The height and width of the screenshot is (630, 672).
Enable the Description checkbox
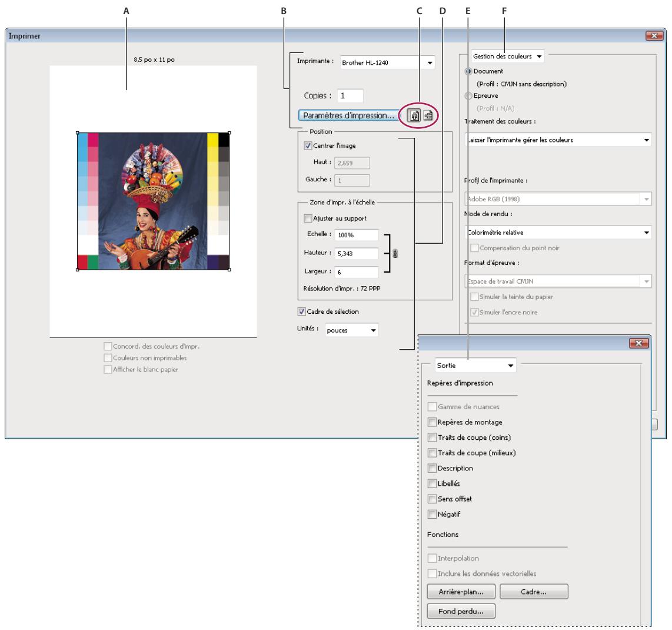click(x=432, y=468)
